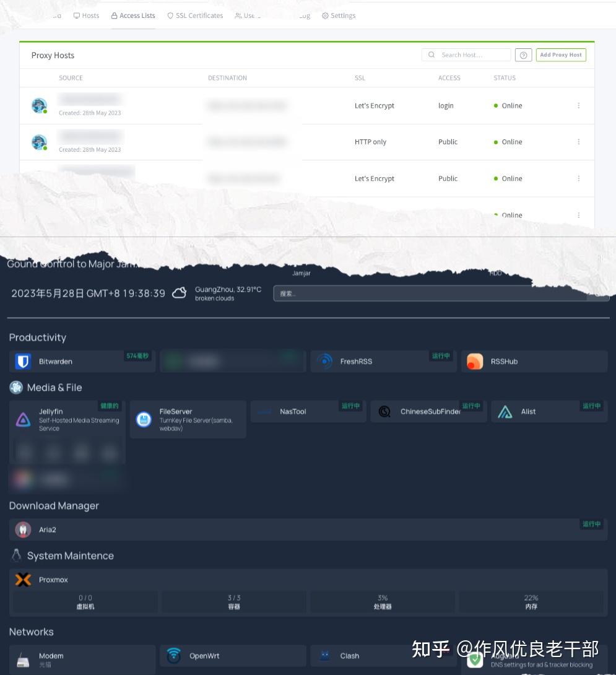Screen dimensions: 616x675
Task: Click the RSSHub orange icon
Action: 475,361
